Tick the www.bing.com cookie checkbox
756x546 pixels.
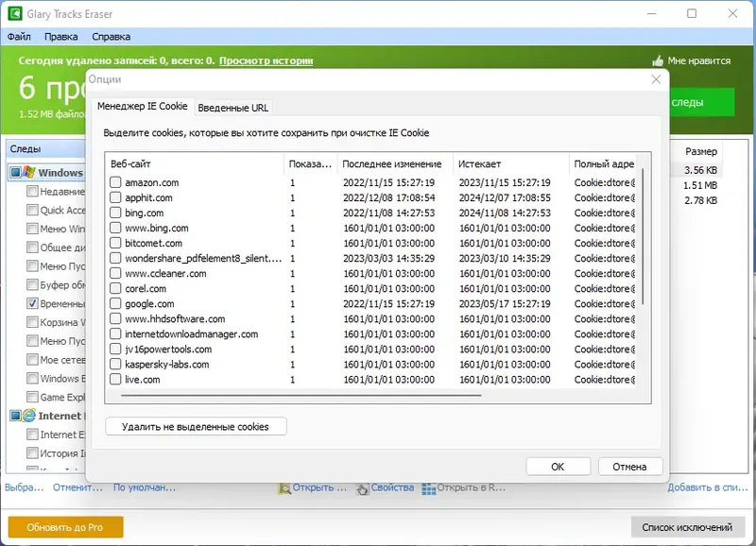(115, 228)
